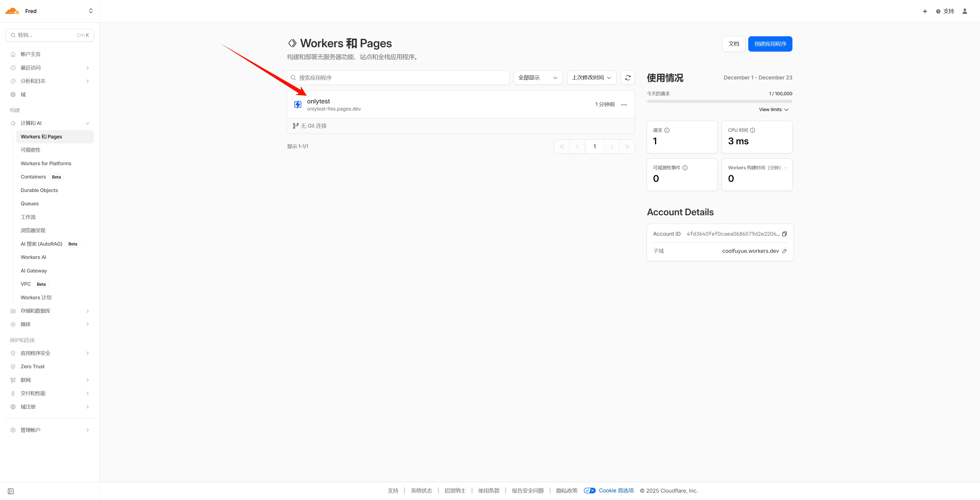Screen dimensions: 980x500
Task: Edit the workers.dev subdomain
Action: (784, 251)
